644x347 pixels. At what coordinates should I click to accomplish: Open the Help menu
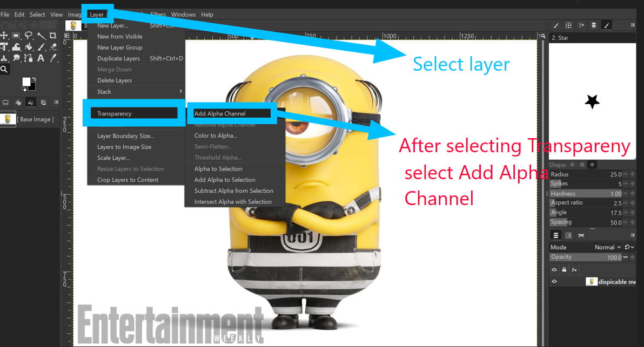[x=207, y=15]
